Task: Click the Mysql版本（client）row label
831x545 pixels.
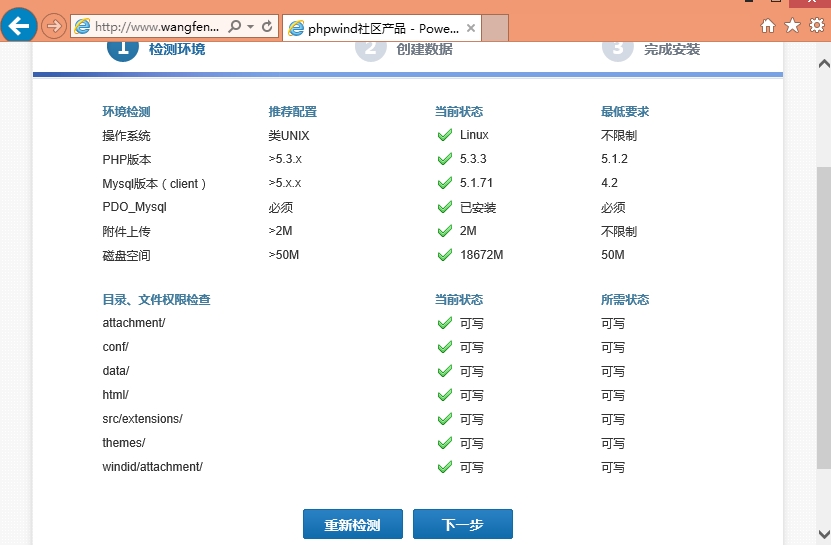Action: pyautogui.click(x=154, y=183)
